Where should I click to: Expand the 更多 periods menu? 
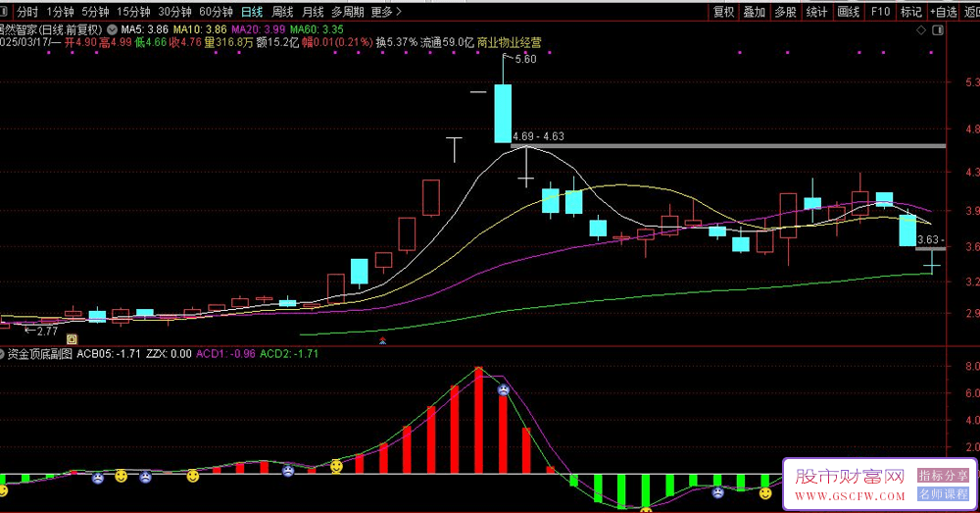point(385,12)
